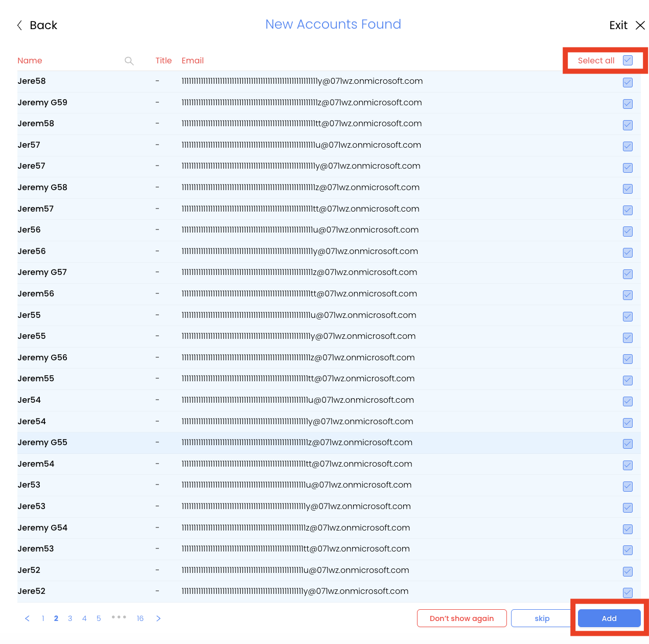Go to next page with right arrow

pos(158,618)
